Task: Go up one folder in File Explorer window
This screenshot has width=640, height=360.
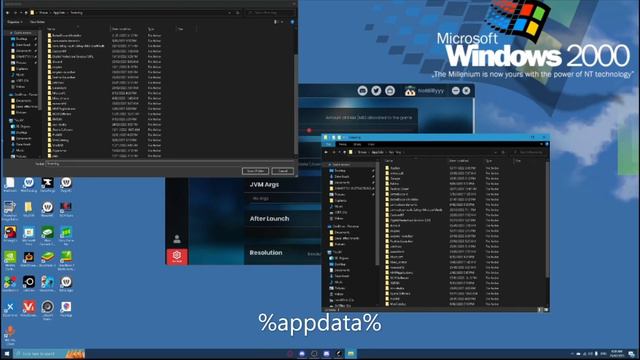Action: [344, 152]
